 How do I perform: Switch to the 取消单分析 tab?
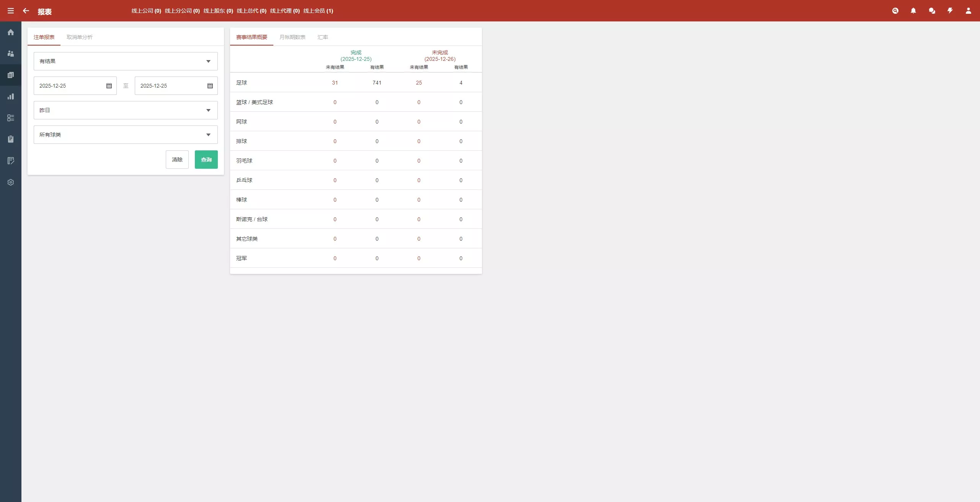pyautogui.click(x=80, y=37)
